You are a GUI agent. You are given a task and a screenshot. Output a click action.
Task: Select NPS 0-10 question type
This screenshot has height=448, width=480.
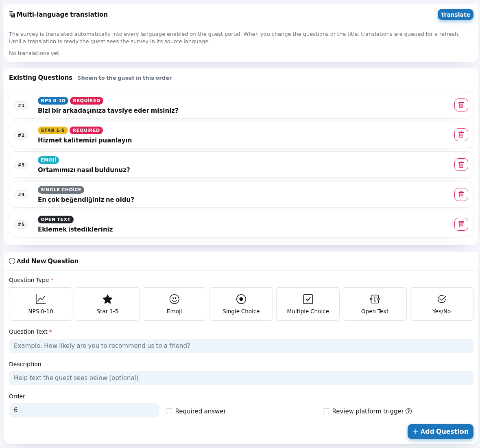click(x=41, y=304)
